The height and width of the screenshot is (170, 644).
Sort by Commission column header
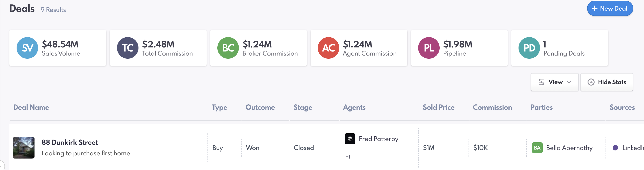pyautogui.click(x=492, y=107)
